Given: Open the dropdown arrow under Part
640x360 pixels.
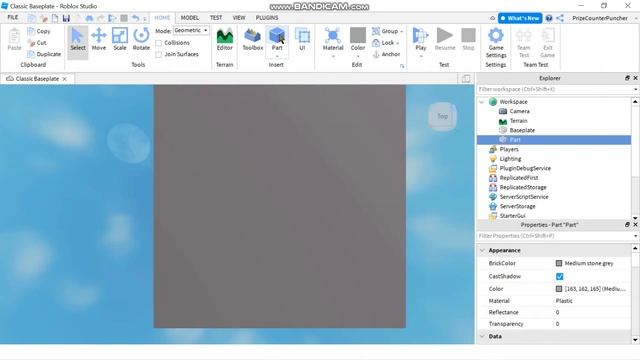Looking at the screenshot, I should [x=277, y=56].
